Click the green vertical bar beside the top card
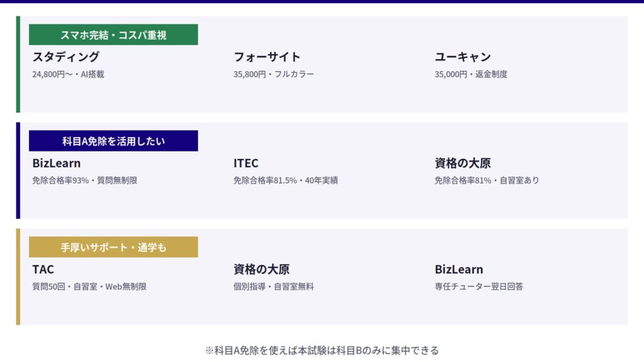The height and width of the screenshot is (362, 644). [18, 64]
